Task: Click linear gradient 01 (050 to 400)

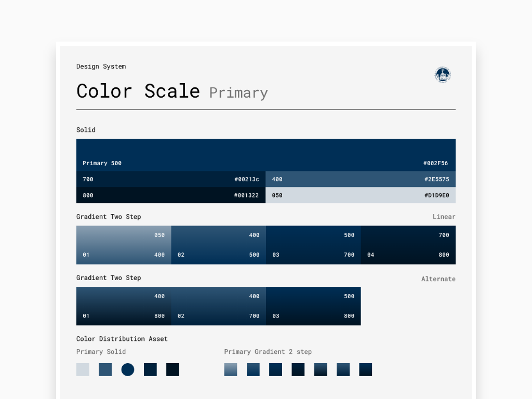Action: tap(124, 245)
